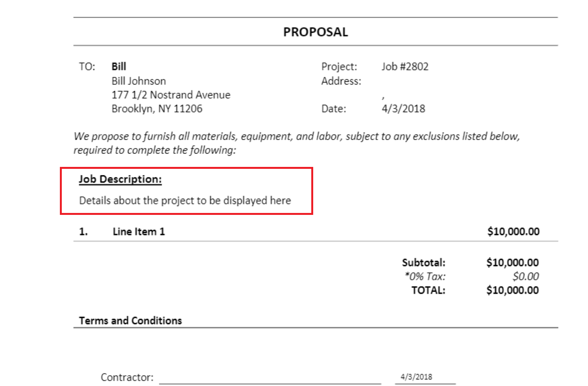Click the Contractor signature line

pos(270,379)
